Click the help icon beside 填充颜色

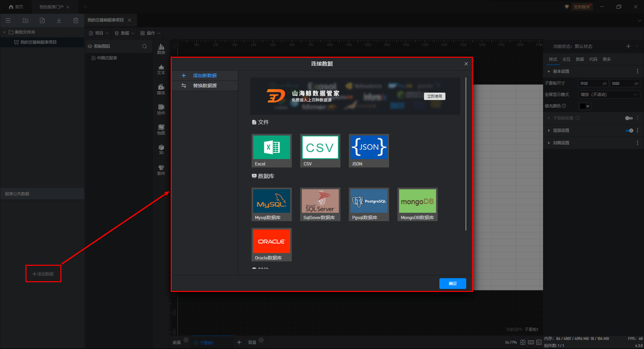[x=564, y=106]
